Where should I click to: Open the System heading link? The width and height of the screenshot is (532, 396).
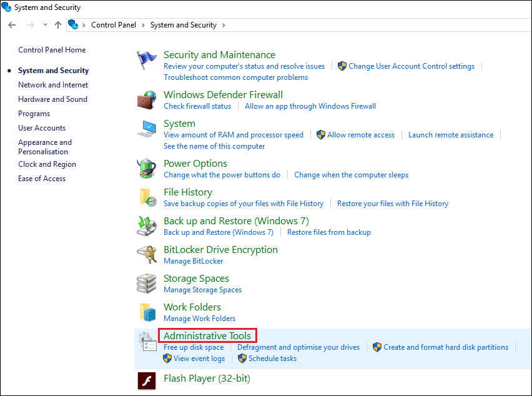click(x=179, y=124)
